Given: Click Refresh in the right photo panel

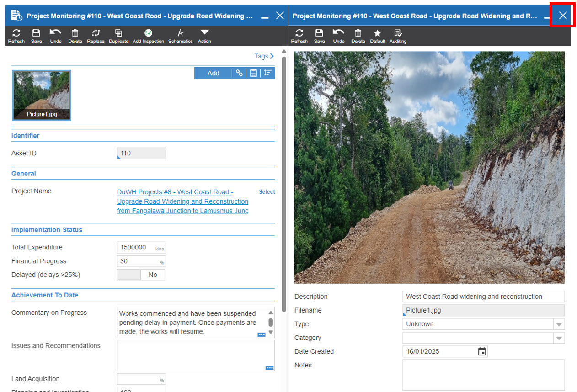Looking at the screenshot, I should 299,36.
